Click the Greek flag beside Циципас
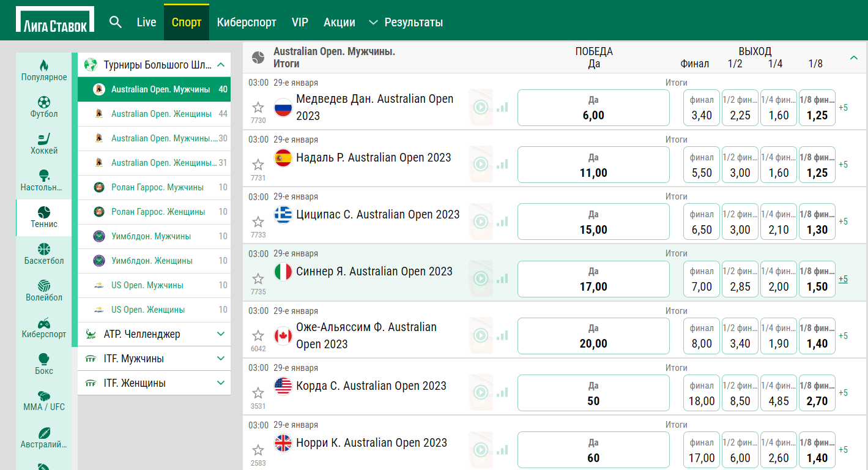 pos(283,215)
